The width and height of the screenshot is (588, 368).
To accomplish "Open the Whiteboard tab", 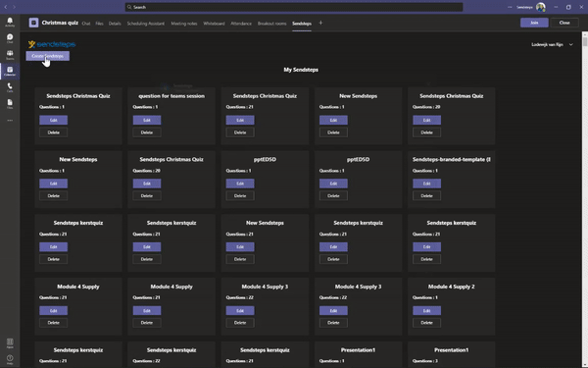I will coord(214,24).
